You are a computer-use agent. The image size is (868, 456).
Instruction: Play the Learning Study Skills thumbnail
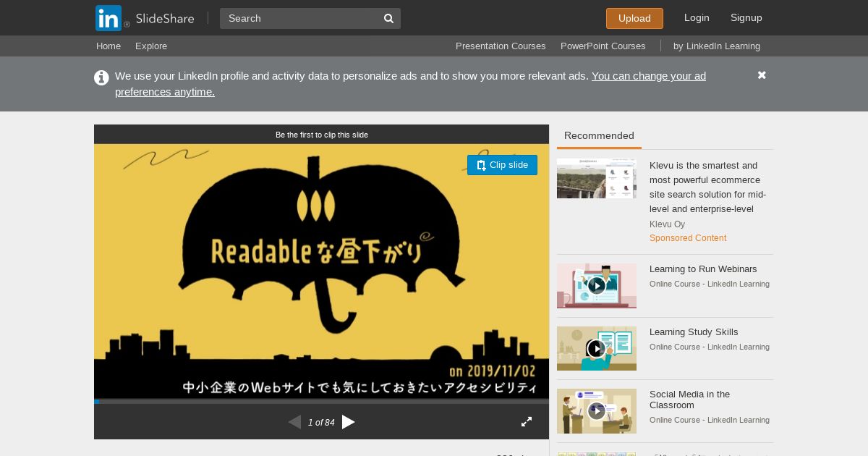coord(597,349)
